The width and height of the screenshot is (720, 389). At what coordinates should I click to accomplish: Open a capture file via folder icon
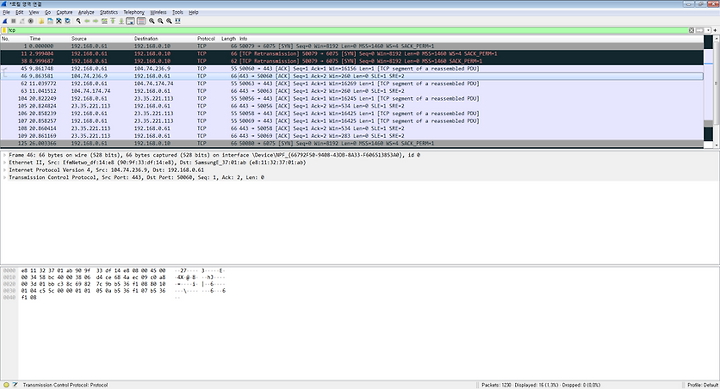41,21
